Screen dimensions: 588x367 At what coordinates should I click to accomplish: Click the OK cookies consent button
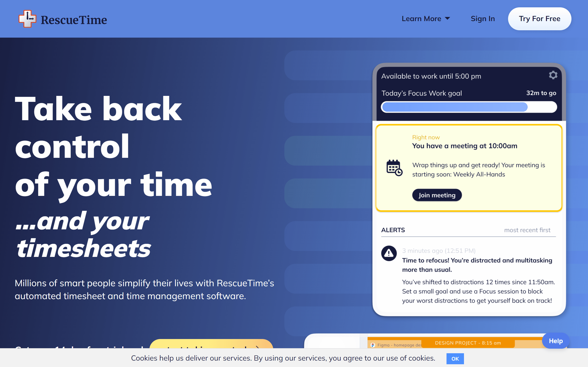click(455, 358)
